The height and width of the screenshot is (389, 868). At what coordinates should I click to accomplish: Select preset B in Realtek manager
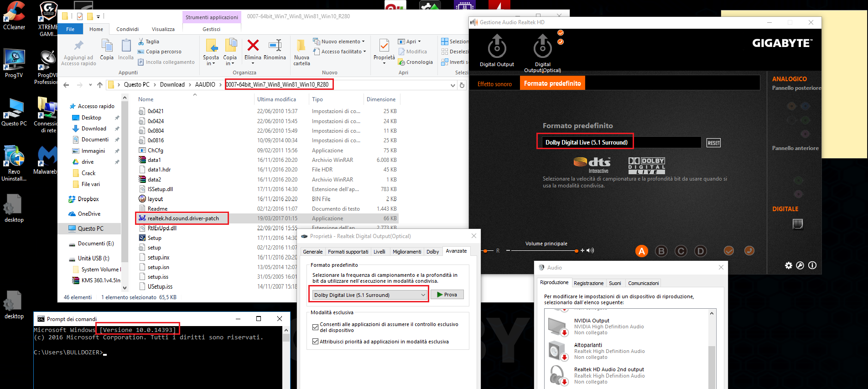[661, 251]
